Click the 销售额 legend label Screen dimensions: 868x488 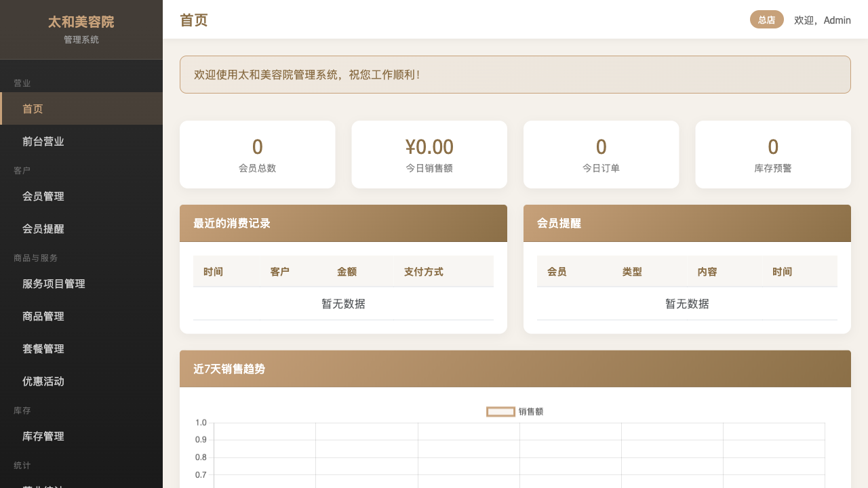[531, 411]
